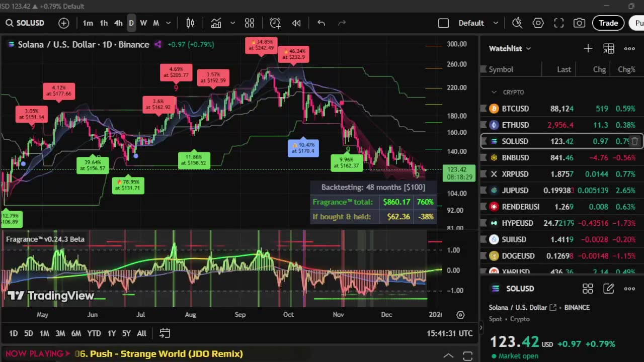
Task: Select the 1m timeframe
Action: pos(88,23)
